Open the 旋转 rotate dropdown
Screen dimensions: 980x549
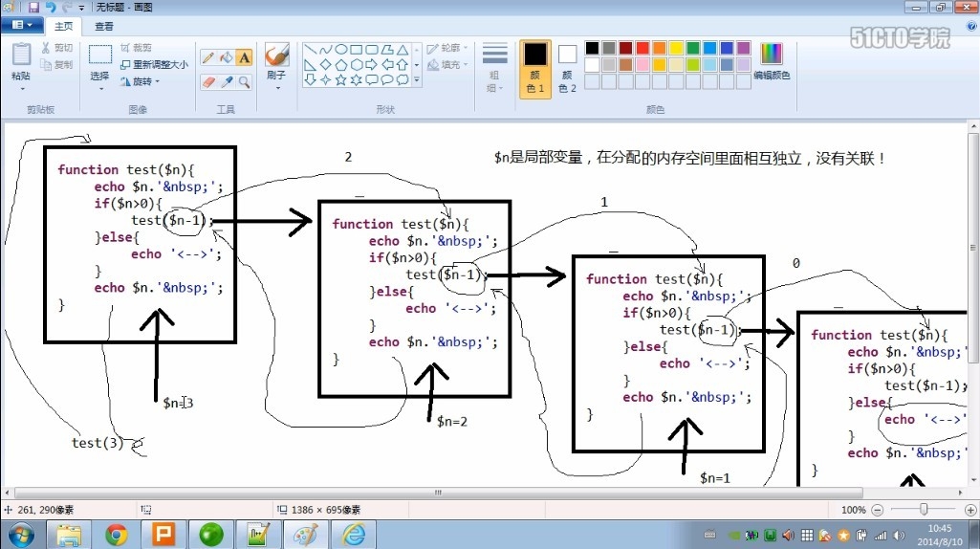tap(140, 81)
